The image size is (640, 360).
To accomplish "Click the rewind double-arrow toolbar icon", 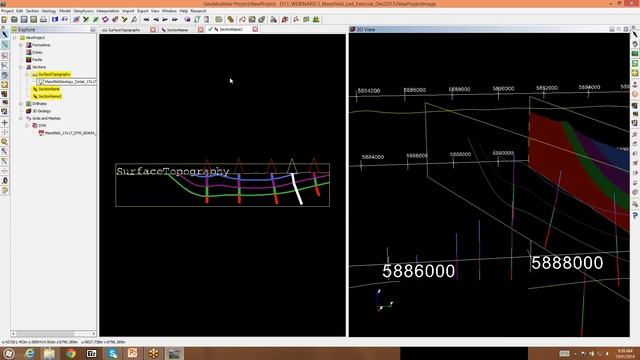I will (x=146, y=20).
